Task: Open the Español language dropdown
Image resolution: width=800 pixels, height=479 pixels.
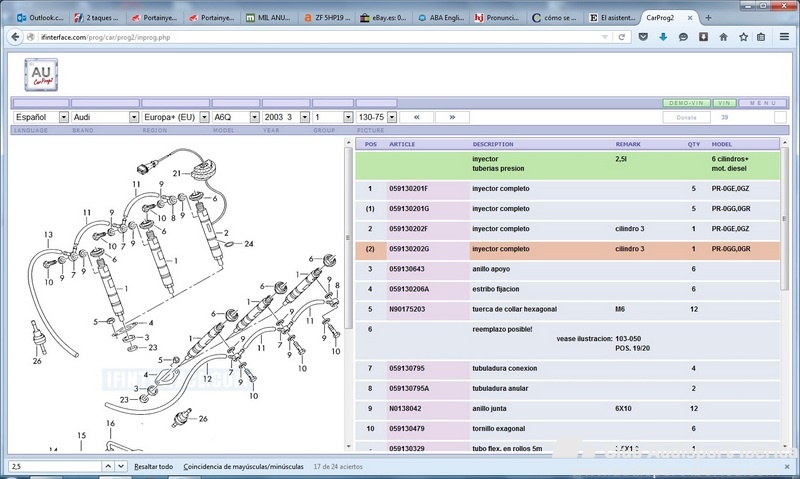Action: tap(41, 117)
